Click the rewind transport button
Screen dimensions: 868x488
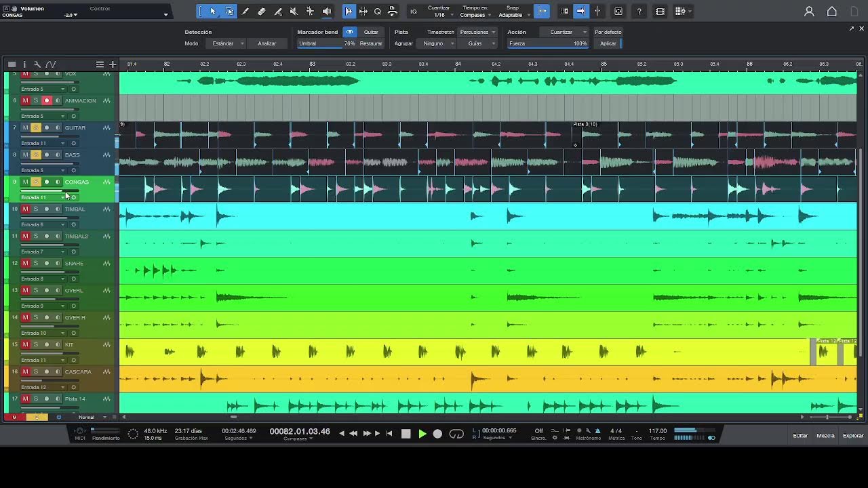tap(353, 434)
